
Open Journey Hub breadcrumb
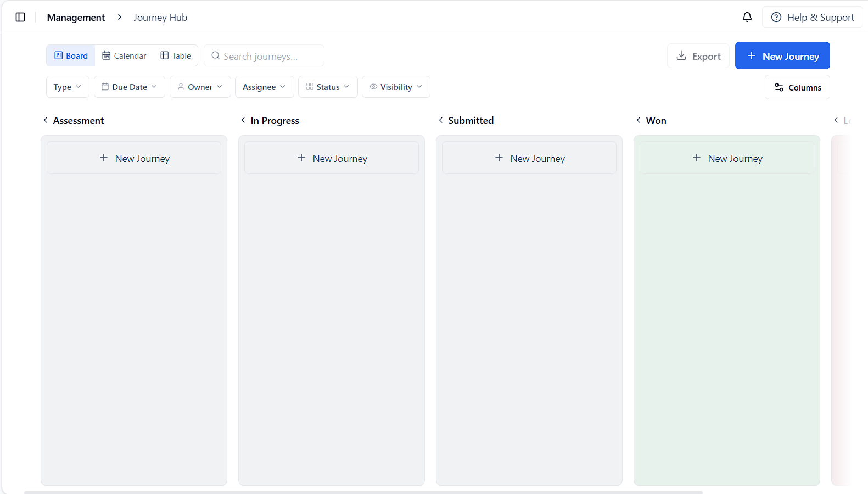(160, 18)
